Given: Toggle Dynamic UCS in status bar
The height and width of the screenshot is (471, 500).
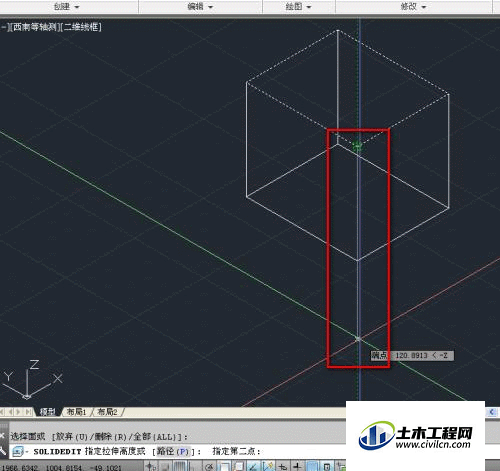Looking at the screenshot, I should pos(268,466).
